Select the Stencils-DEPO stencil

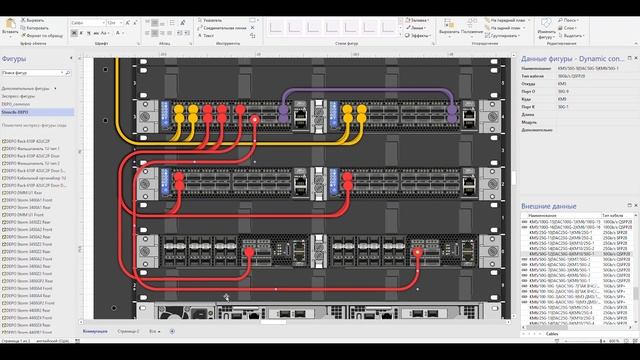[37, 112]
